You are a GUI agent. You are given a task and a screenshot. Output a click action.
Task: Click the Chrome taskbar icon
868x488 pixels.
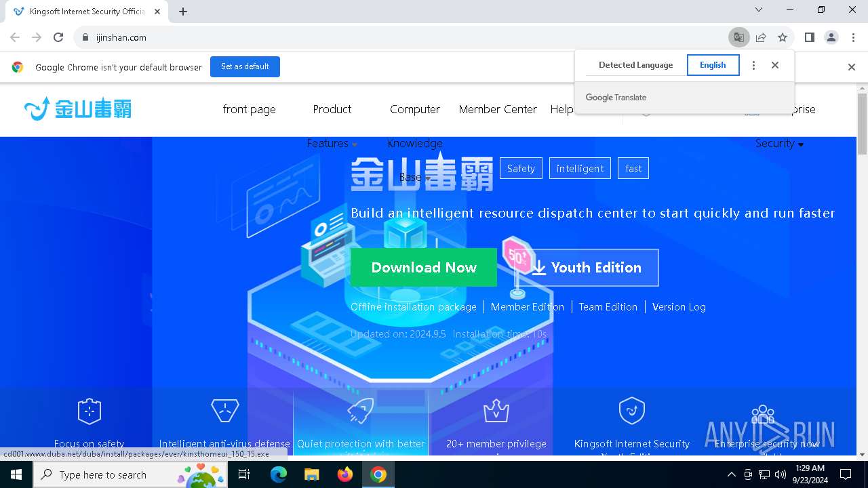[378, 474]
